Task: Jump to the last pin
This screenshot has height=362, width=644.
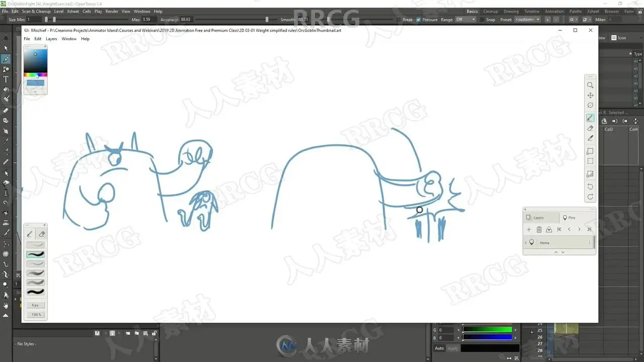Action: tap(589, 229)
